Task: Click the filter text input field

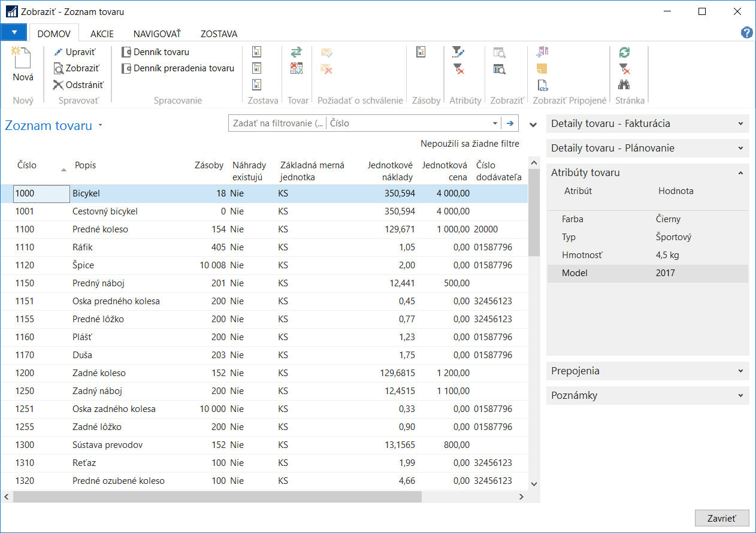Action: click(277, 123)
